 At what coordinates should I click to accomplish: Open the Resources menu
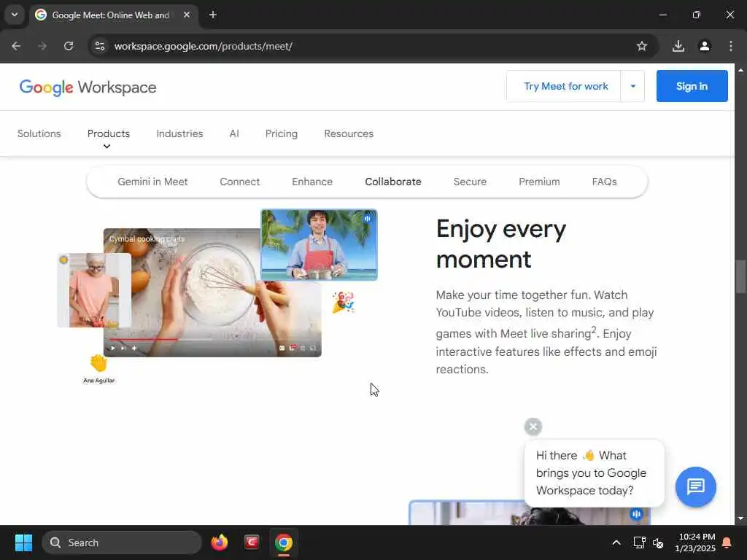[x=349, y=134]
